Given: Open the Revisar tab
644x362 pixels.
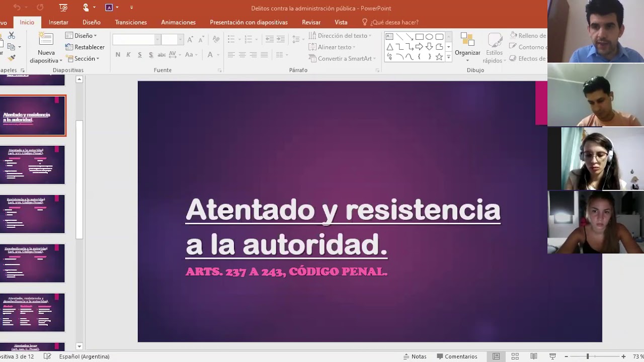Looking at the screenshot, I should pyautogui.click(x=311, y=22).
